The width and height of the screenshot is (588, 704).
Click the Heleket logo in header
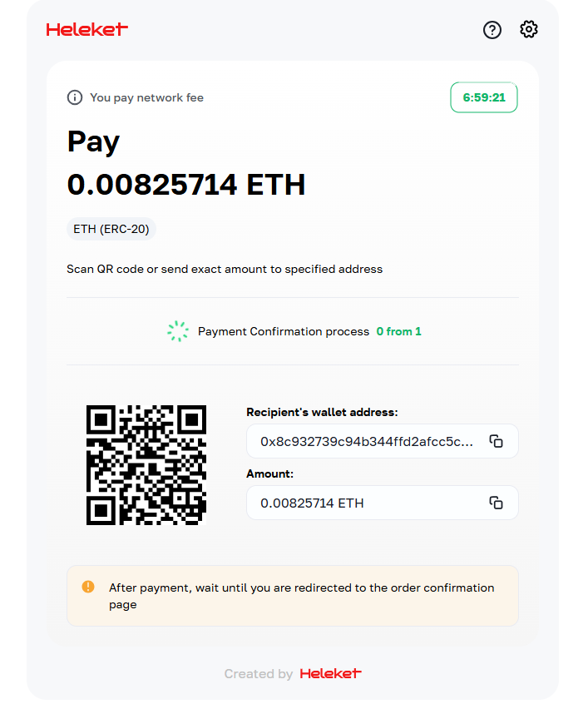tap(87, 30)
